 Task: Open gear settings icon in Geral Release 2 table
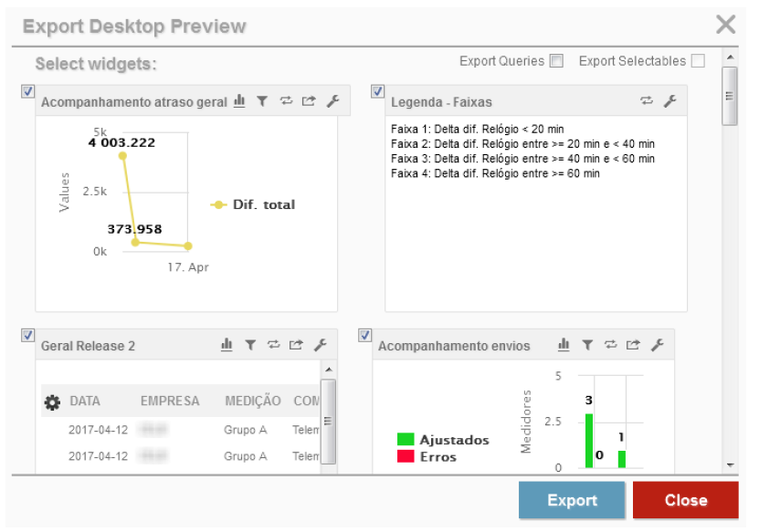(x=52, y=402)
